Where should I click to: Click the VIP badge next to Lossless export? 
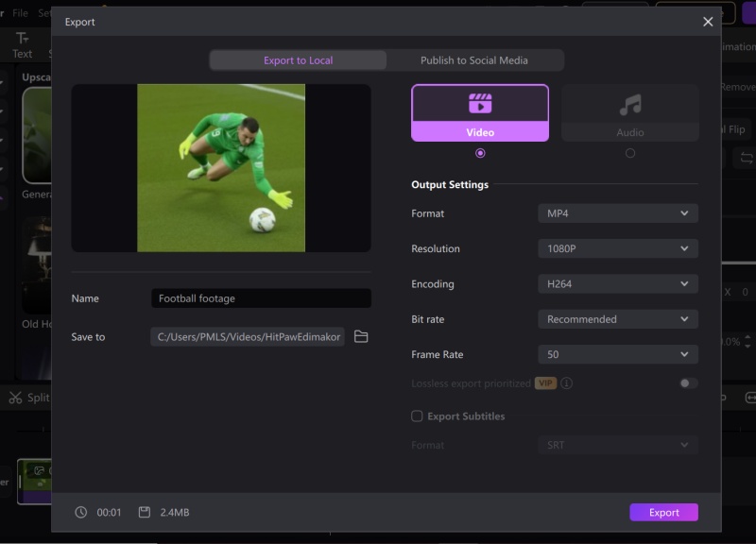545,383
